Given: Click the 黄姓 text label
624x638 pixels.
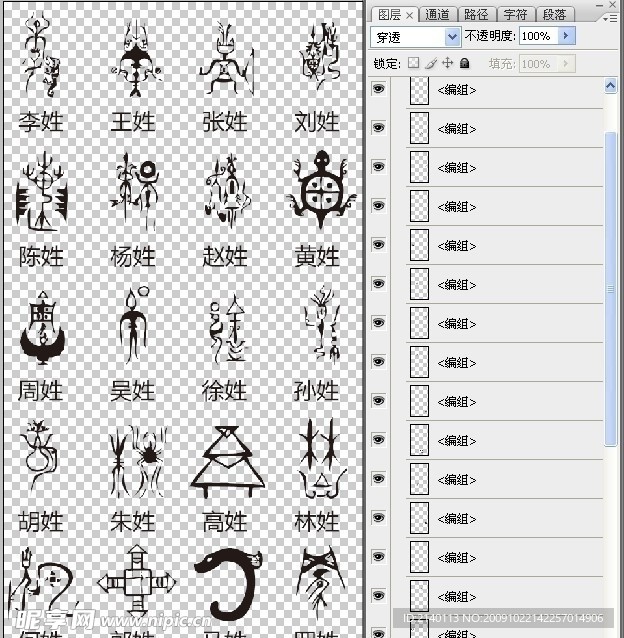Looking at the screenshot, I should (x=317, y=256).
